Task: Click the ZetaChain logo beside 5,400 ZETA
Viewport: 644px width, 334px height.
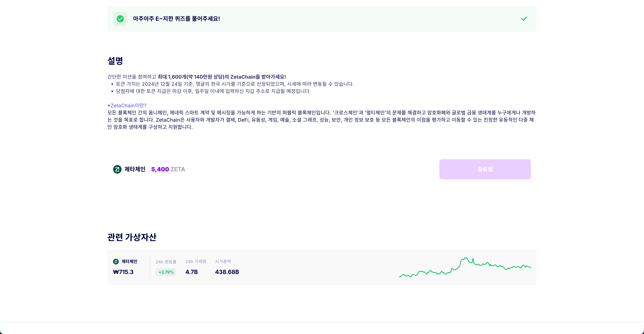Action: pos(117,169)
